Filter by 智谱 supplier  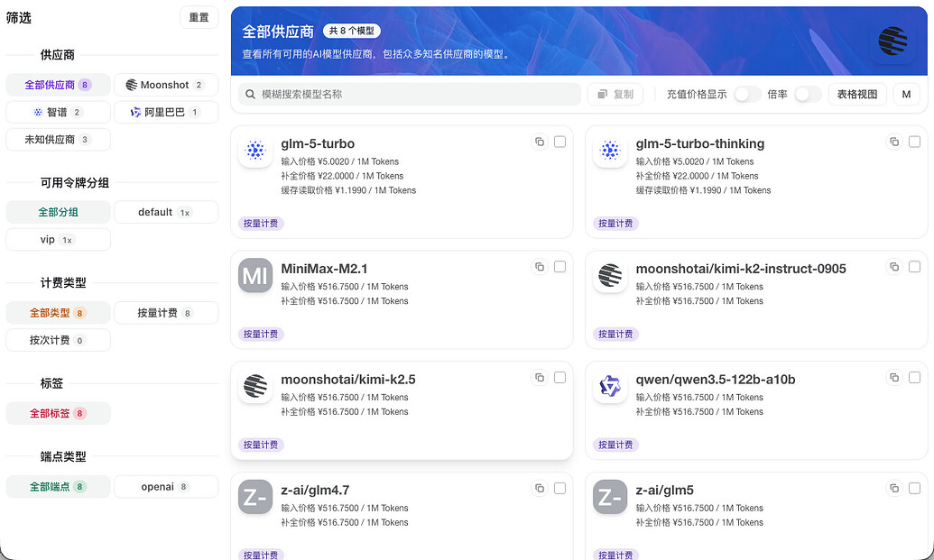[x=58, y=112]
